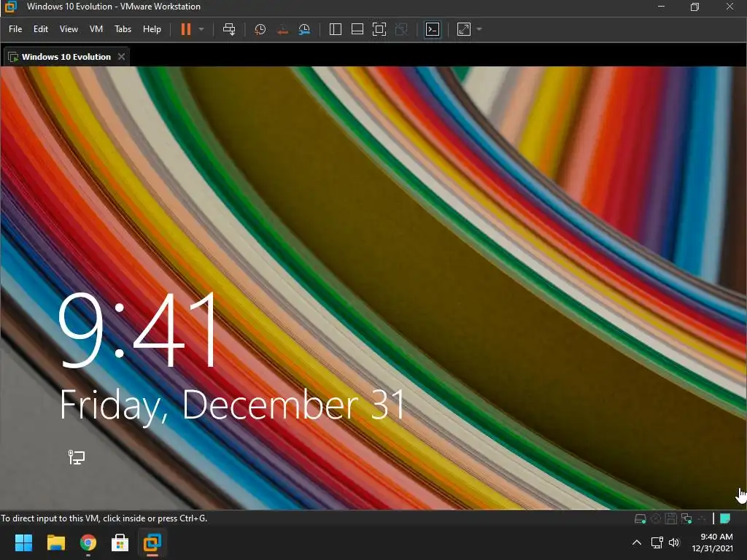Click the floppy drive status icon

tap(671, 518)
